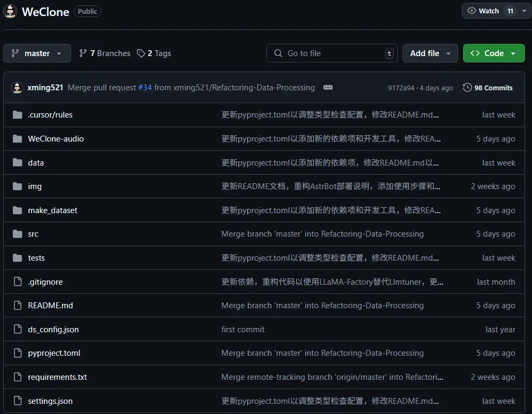The width and height of the screenshot is (532, 414).
Task: Open commit hash 9172a94
Action: coord(400,88)
